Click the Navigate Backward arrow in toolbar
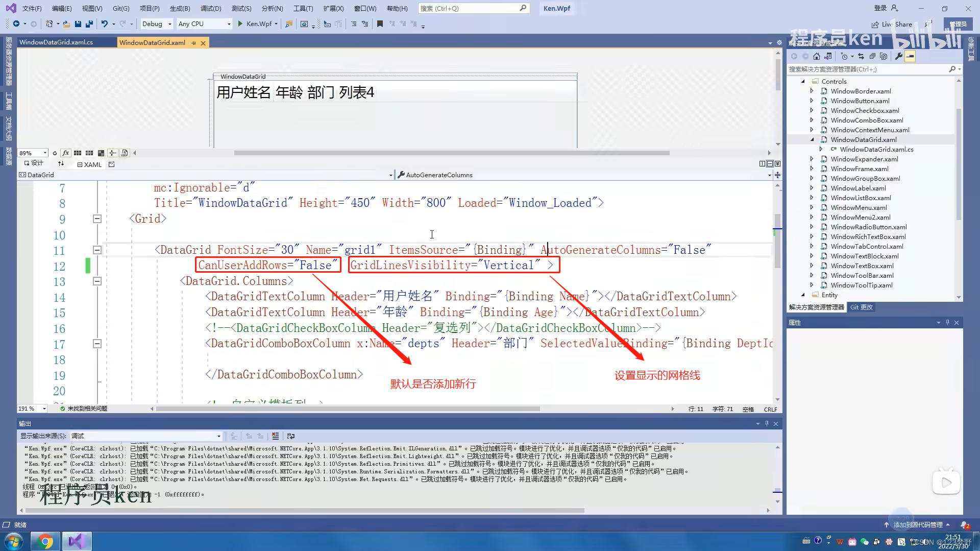 click(x=16, y=23)
